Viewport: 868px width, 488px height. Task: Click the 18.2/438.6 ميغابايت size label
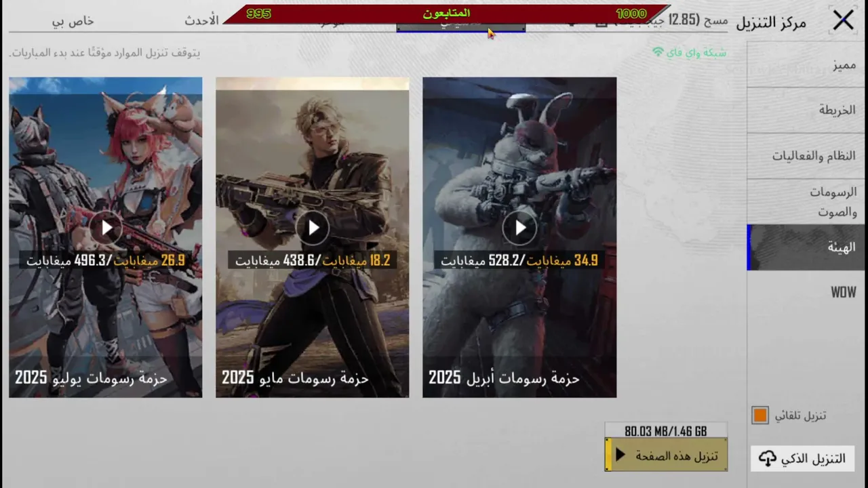[313, 260]
